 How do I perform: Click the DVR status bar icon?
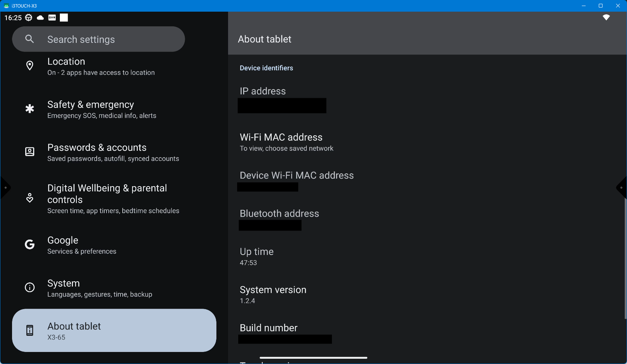point(52,18)
